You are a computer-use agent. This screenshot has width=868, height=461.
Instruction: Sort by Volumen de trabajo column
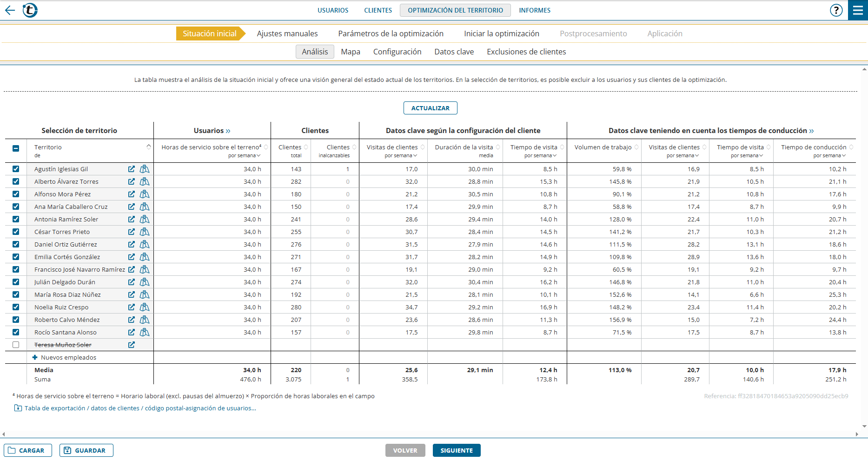636,147
